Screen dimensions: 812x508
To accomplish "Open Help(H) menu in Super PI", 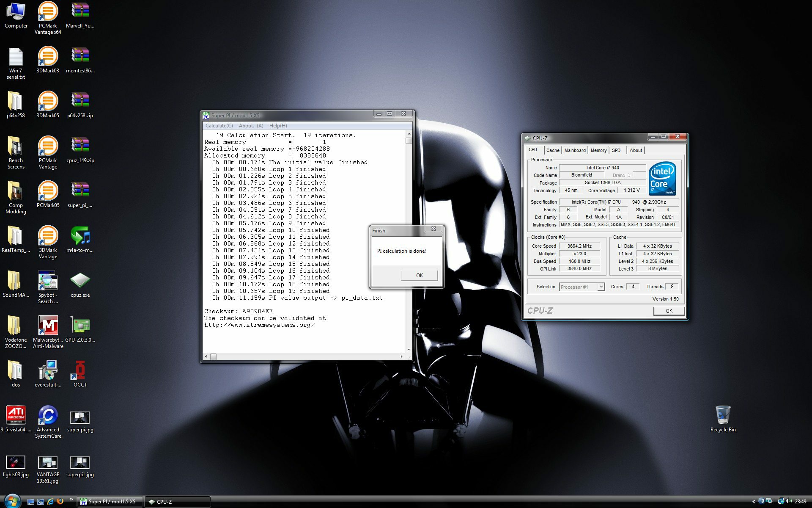I will pos(278,126).
